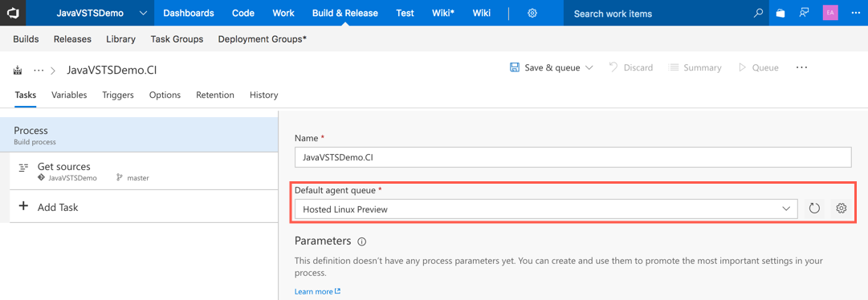Viewport: 868px width, 300px height.
Task: Open the settings gear in top navigation
Action: (x=532, y=14)
